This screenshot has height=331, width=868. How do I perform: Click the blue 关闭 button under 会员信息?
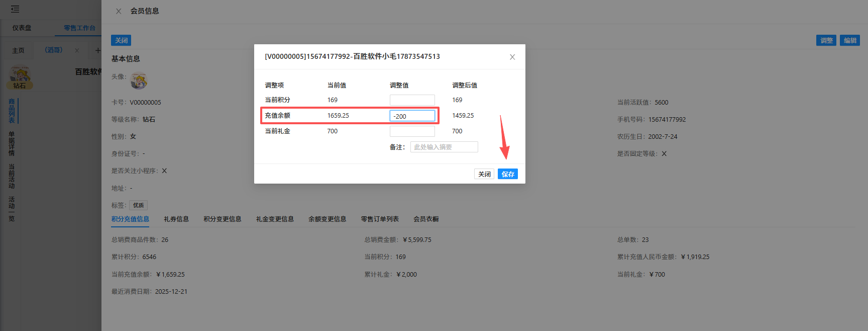[x=121, y=40]
